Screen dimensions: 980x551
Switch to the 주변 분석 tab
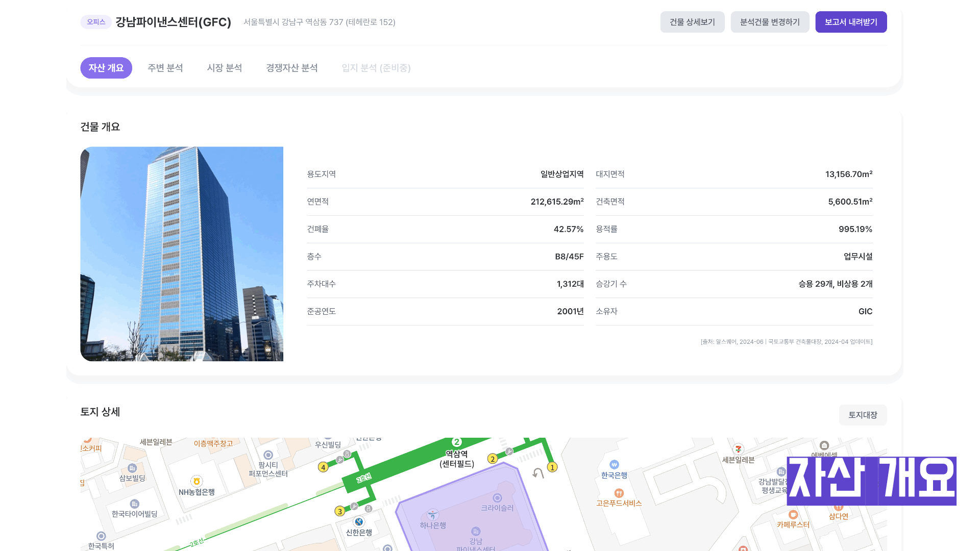[165, 68]
